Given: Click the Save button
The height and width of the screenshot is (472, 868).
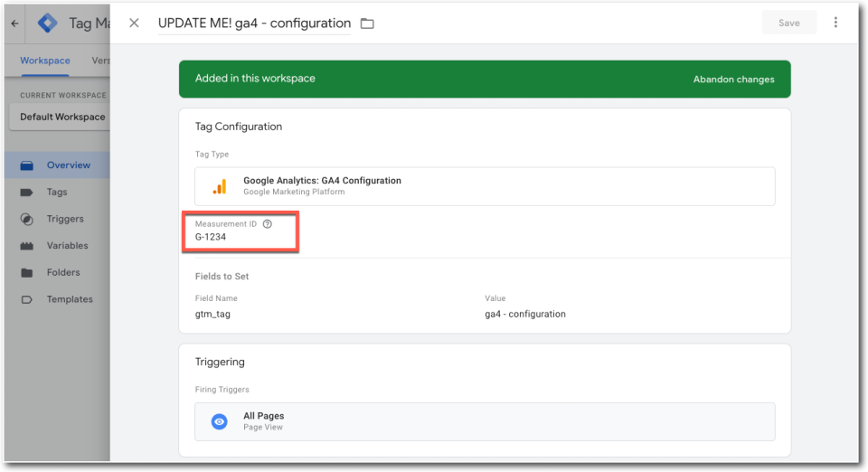Looking at the screenshot, I should coord(788,23).
